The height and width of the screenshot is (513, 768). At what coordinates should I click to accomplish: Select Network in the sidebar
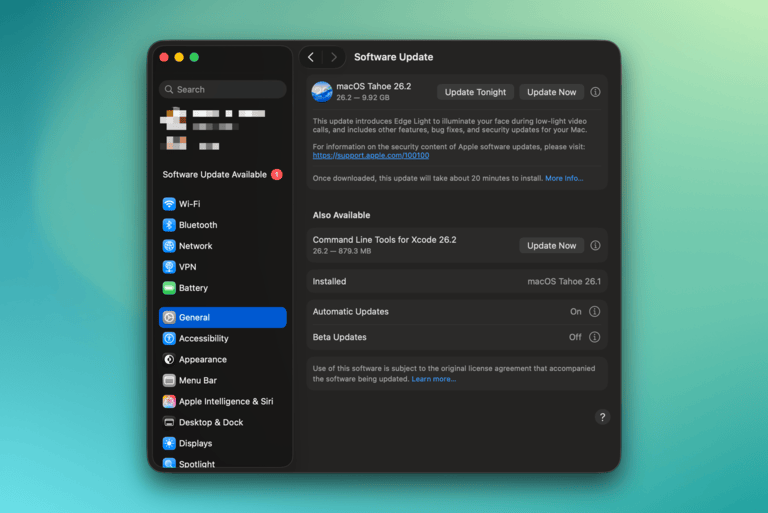point(223,246)
